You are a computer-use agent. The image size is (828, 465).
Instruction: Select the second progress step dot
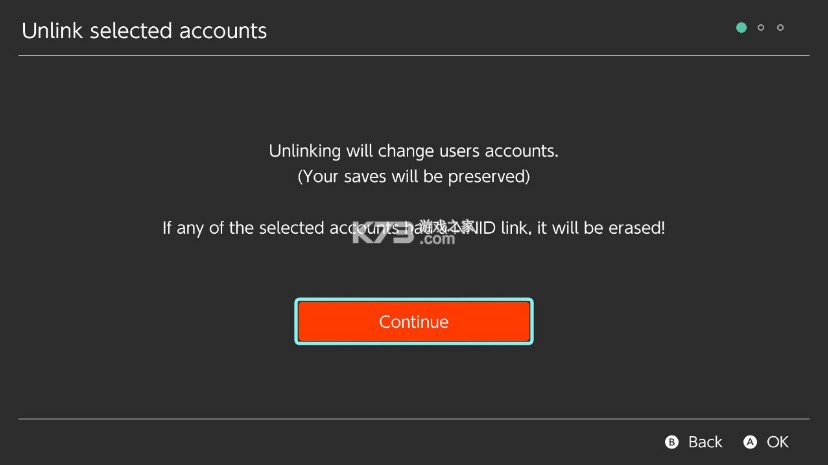point(761,27)
